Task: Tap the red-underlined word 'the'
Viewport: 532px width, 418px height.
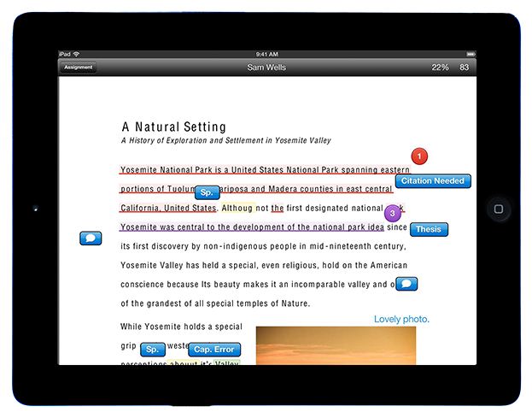Action: pos(278,208)
